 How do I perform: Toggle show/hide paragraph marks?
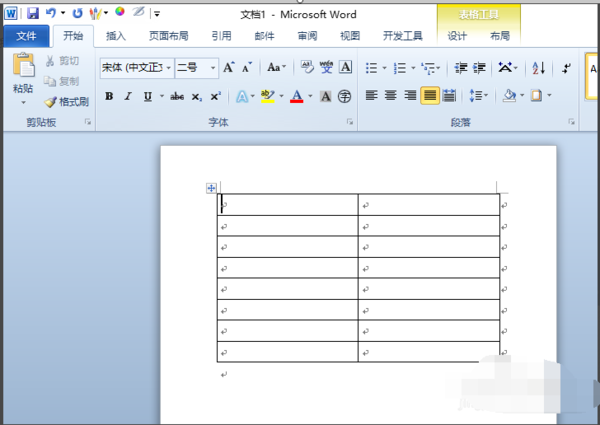tap(566, 68)
